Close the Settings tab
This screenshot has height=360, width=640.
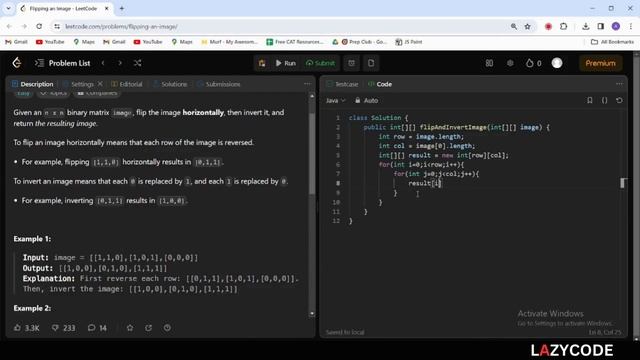coord(100,84)
